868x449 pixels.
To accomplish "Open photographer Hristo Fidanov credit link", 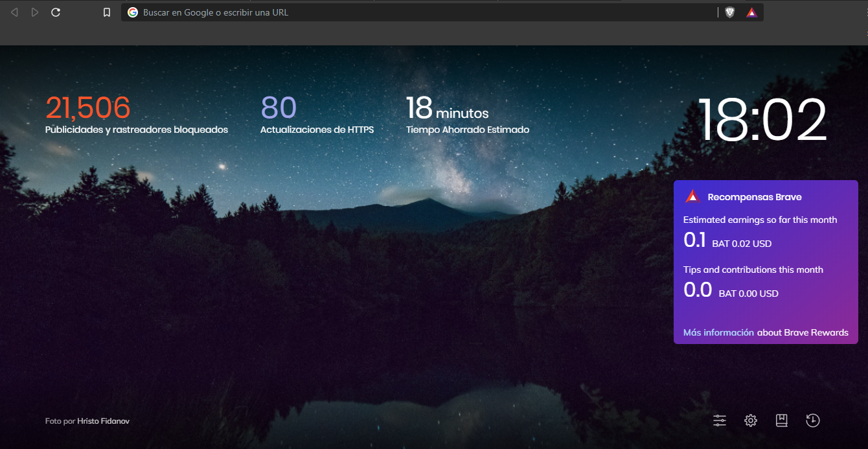I will 103,421.
